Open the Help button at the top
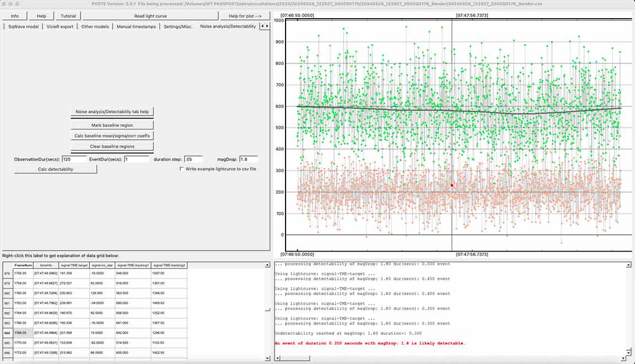 point(41,16)
